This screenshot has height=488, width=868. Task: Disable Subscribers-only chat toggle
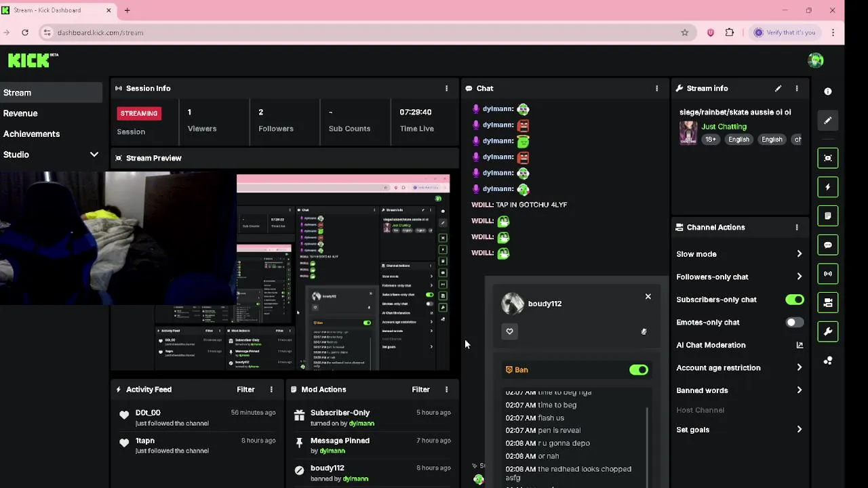(794, 300)
